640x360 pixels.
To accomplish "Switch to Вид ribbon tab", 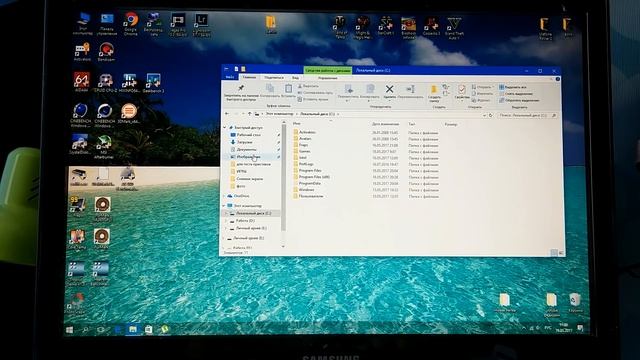I will pos(295,78).
